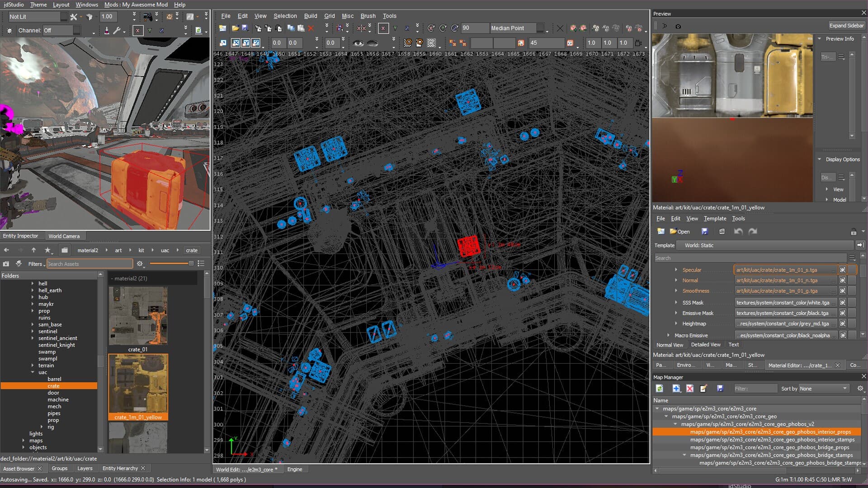
Task: Toggle the X axis constraint in the toolbar
Action: (x=383, y=28)
